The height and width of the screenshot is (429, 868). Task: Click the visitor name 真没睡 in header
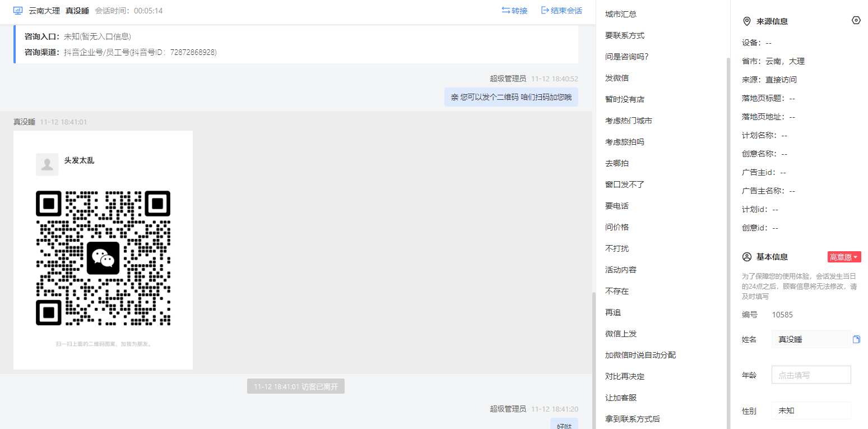tap(77, 11)
